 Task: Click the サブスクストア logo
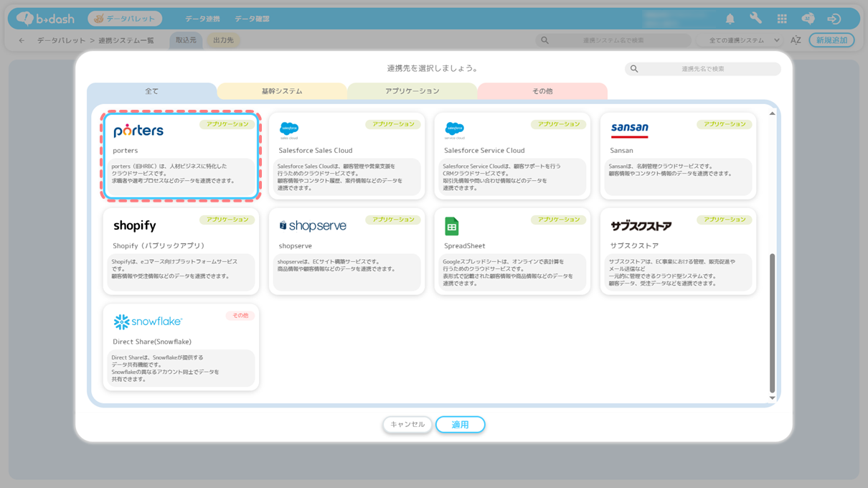[x=641, y=225]
